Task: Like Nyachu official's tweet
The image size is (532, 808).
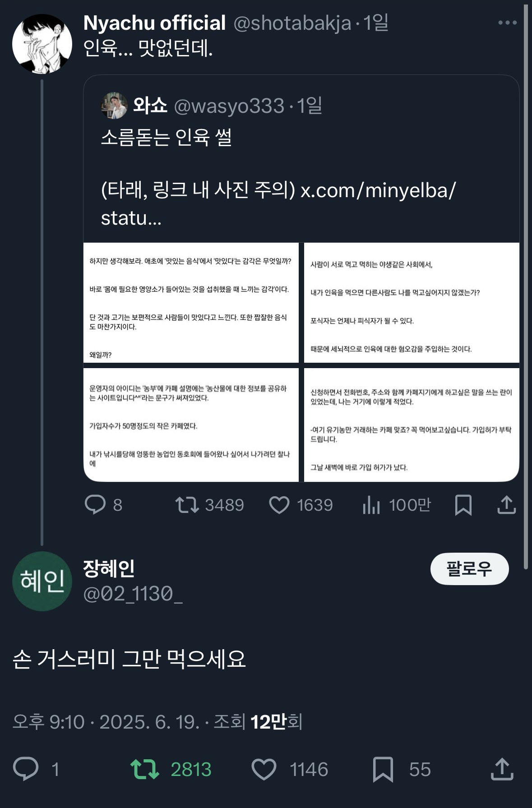Action: [279, 505]
